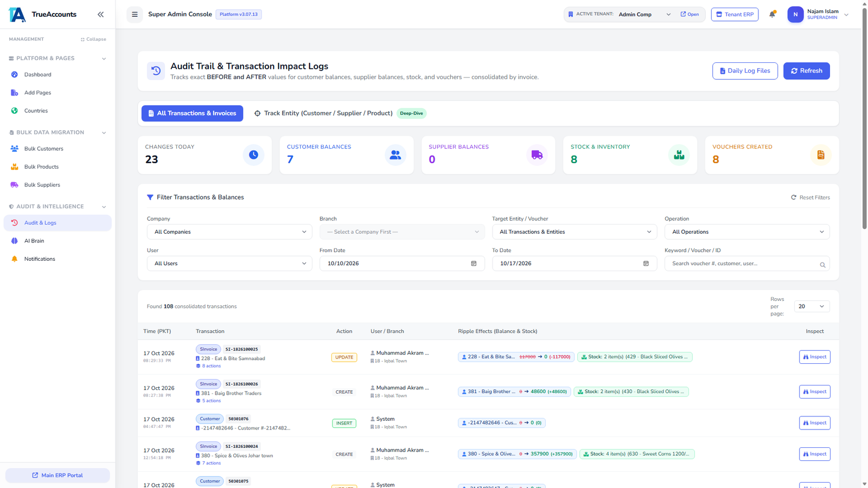Refresh the audit logs
Image resolution: width=868 pixels, height=488 pixels.
(x=806, y=71)
